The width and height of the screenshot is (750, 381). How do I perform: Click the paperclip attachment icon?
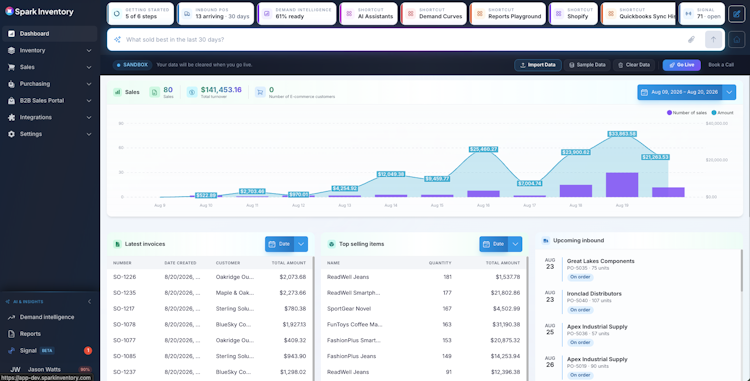coord(691,40)
